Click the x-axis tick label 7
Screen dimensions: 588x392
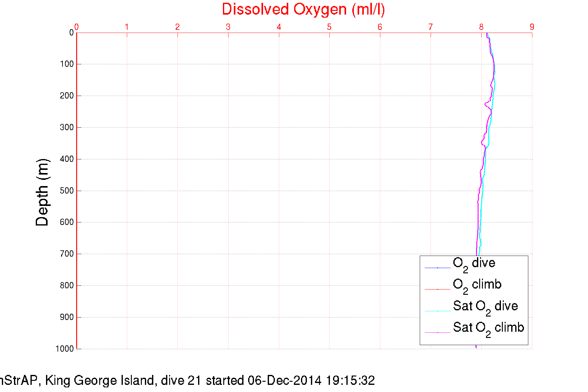point(430,27)
